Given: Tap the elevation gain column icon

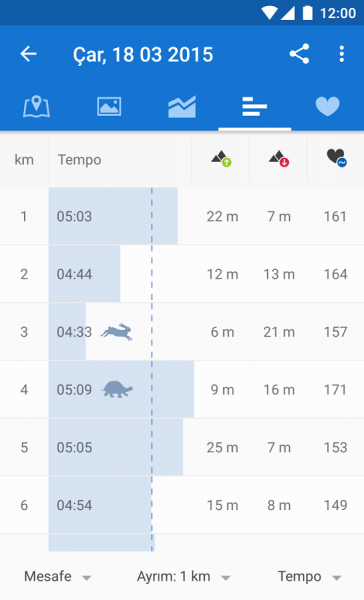Looking at the screenshot, I should pos(221,159).
